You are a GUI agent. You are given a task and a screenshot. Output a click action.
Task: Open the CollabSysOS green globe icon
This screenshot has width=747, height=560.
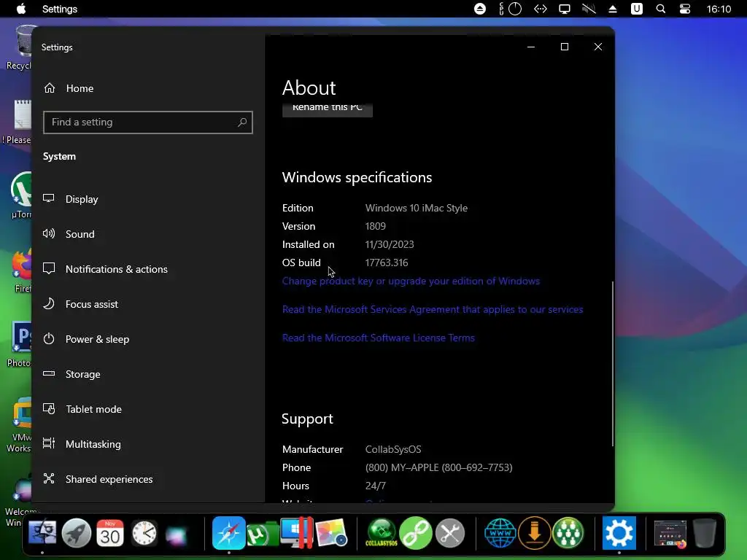[382, 533]
